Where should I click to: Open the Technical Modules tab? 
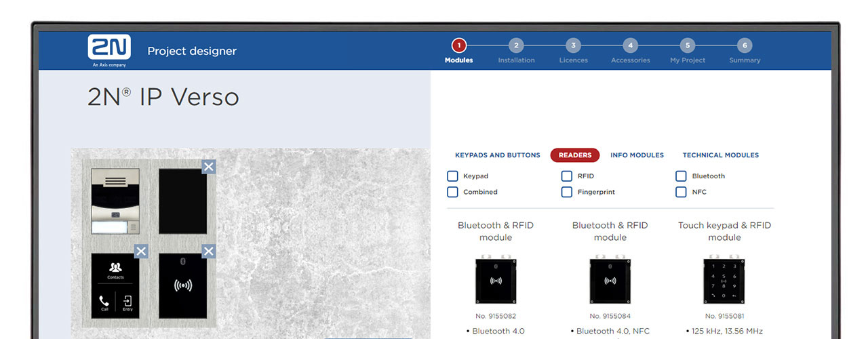click(x=720, y=155)
